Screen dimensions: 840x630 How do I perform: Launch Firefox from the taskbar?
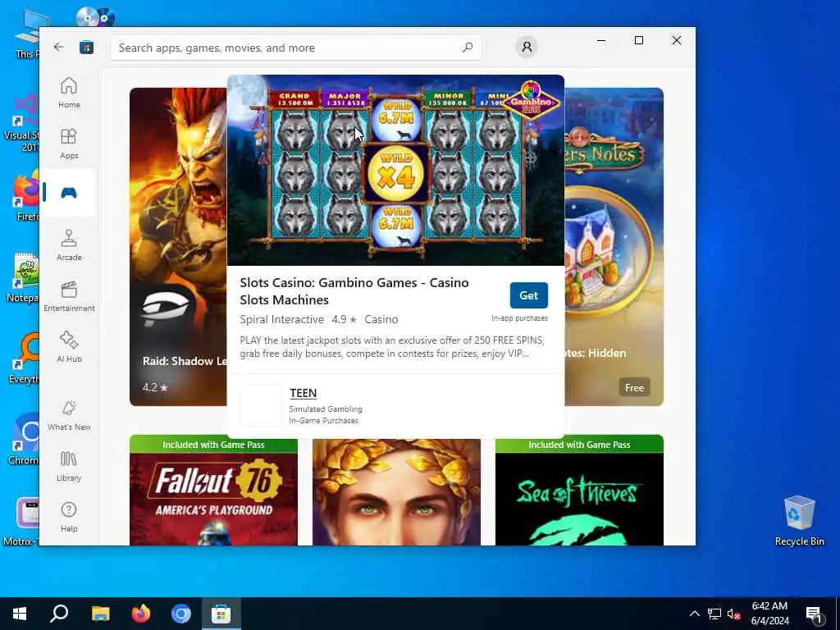coord(141,614)
